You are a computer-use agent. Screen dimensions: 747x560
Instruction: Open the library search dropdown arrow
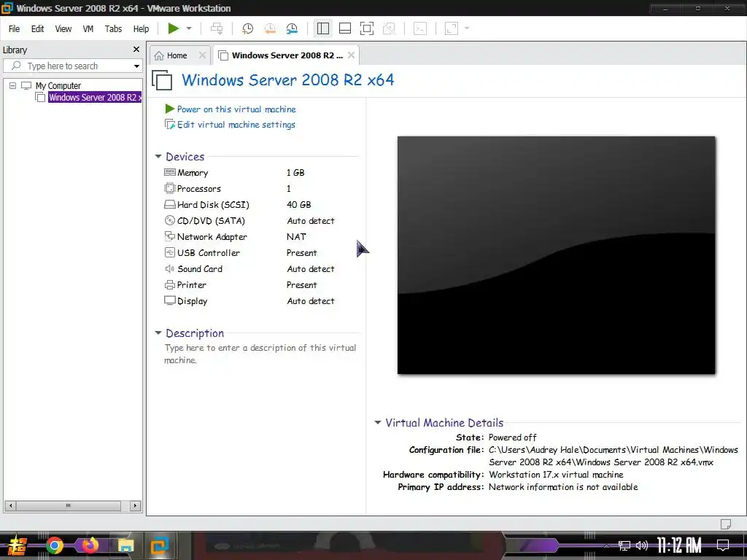click(x=136, y=66)
